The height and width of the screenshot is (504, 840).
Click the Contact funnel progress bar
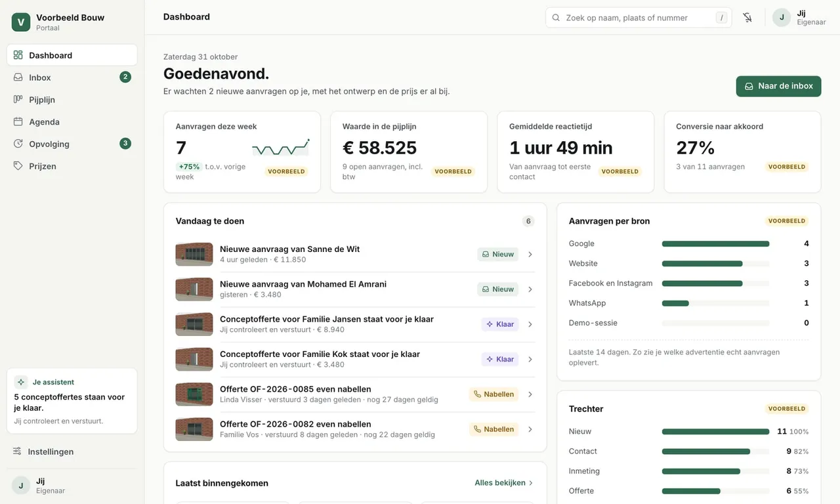(716, 451)
